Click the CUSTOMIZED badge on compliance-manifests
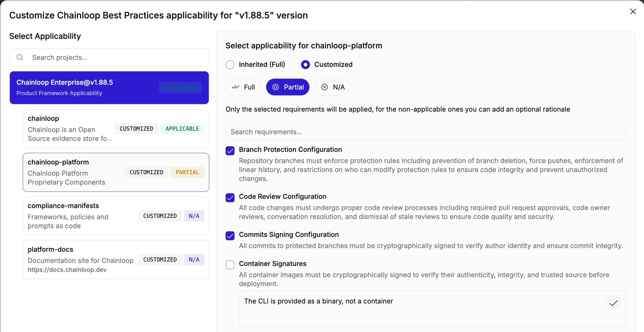644x332 pixels. [160, 216]
